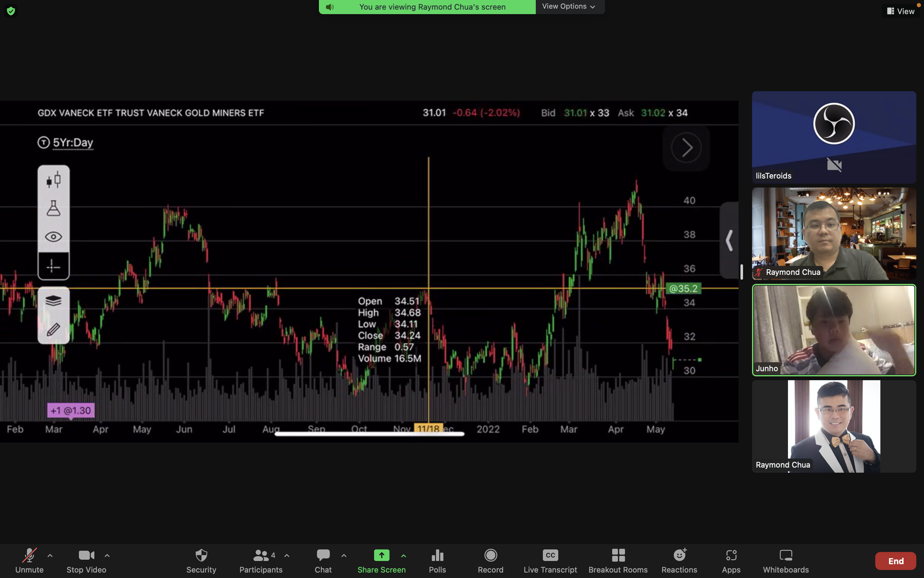
Task: Select the crosshair cursor tool
Action: coord(54,266)
